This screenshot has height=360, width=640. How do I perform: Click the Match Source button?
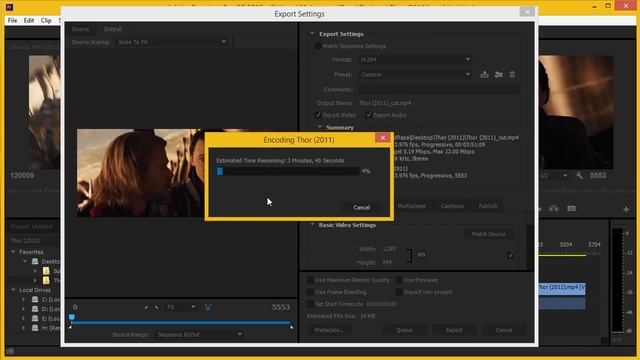click(x=489, y=234)
